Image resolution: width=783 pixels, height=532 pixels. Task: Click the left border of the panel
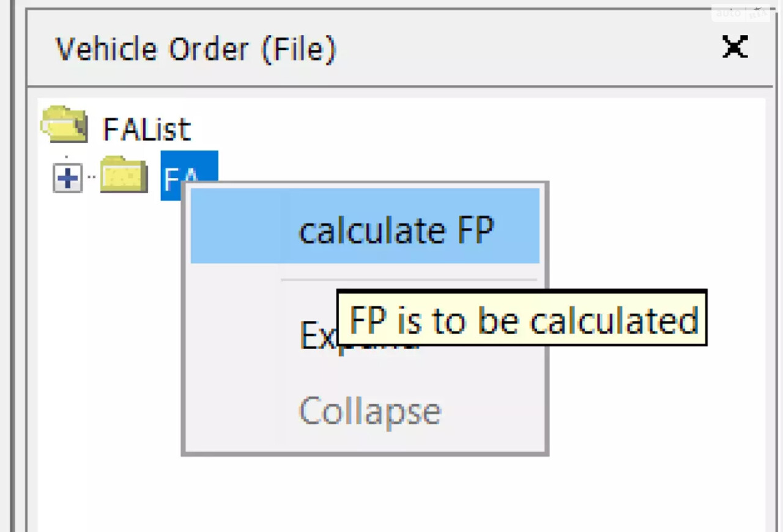pyautogui.click(x=26, y=275)
